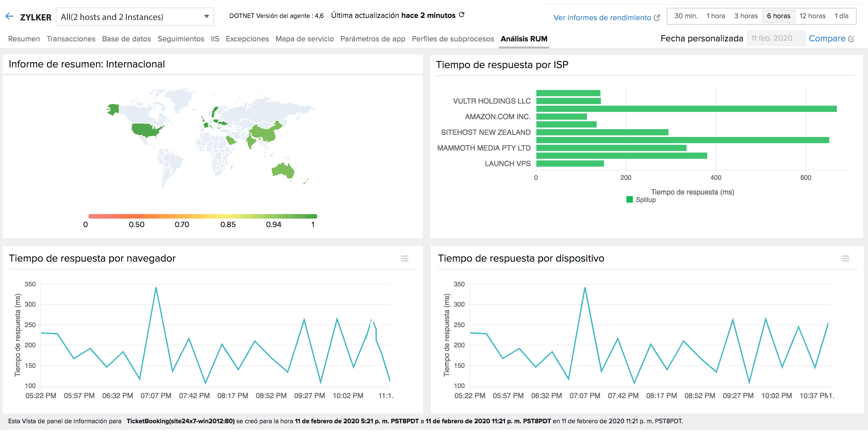The height and width of the screenshot is (434, 868).
Task: Open hamburger menu of dispositivo chart
Action: click(846, 259)
